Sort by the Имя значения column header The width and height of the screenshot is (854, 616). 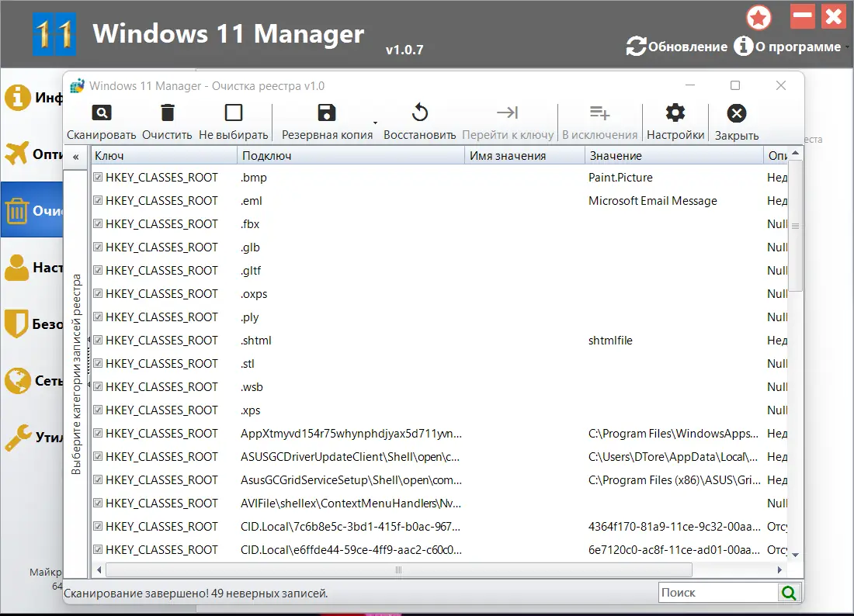pyautogui.click(x=525, y=156)
